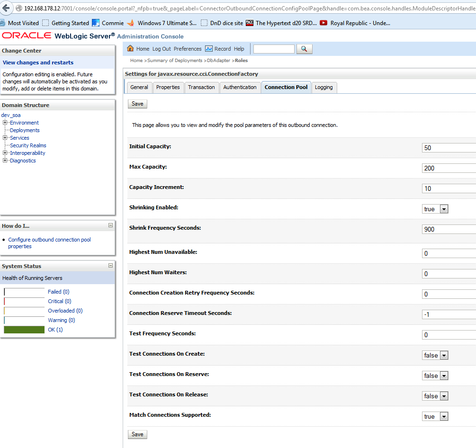The width and height of the screenshot is (476, 448).
Task: Open Test Connections On Release dropdown
Action: [x=435, y=396]
